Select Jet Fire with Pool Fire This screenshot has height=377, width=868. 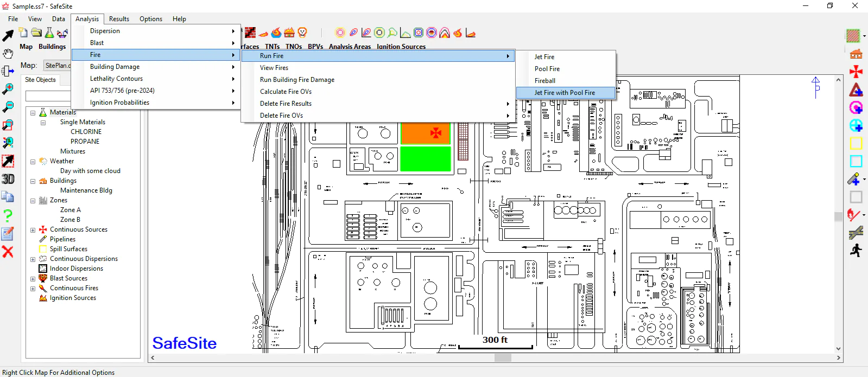(x=565, y=93)
